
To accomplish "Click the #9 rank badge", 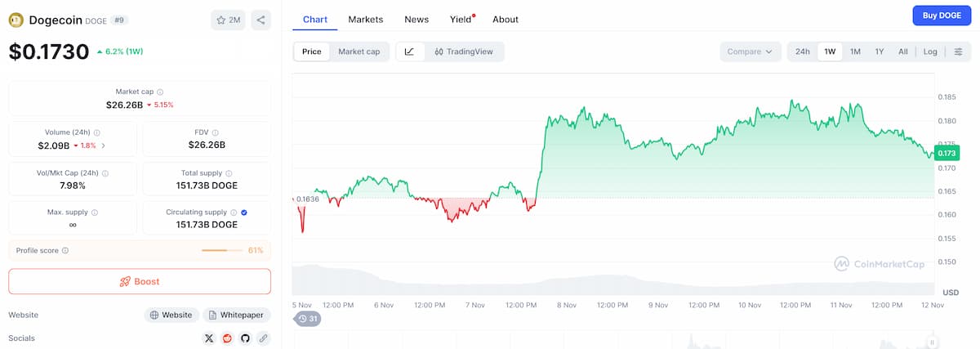I will 118,20.
